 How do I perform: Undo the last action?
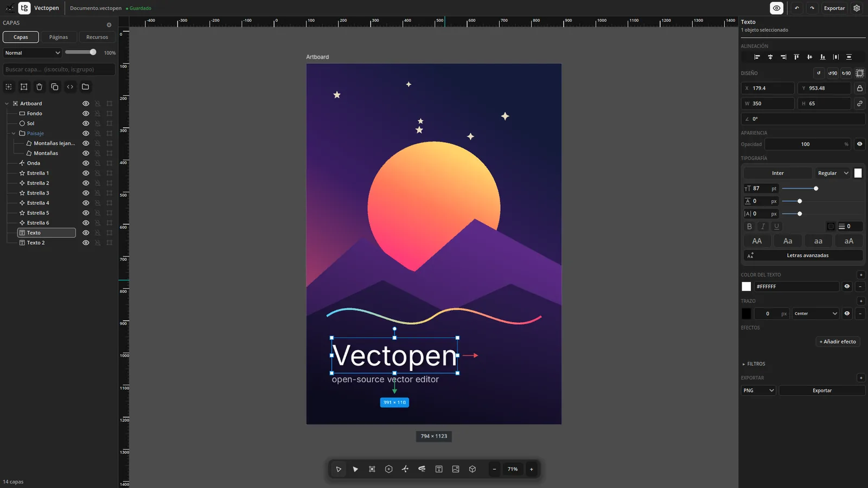[x=796, y=8]
